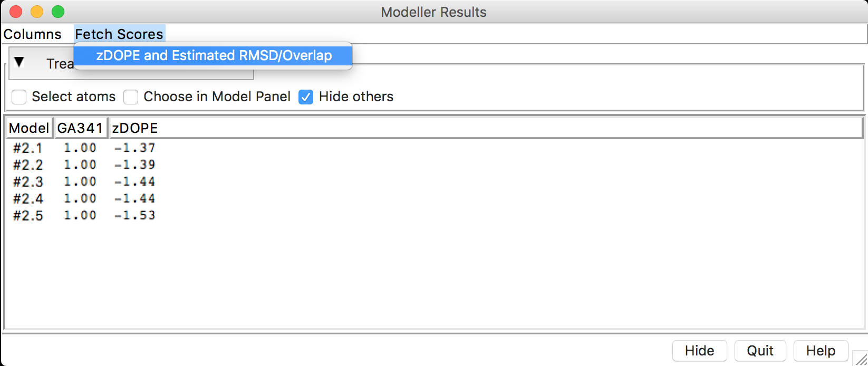This screenshot has width=868, height=366.
Task: Click the Quit button
Action: point(760,351)
